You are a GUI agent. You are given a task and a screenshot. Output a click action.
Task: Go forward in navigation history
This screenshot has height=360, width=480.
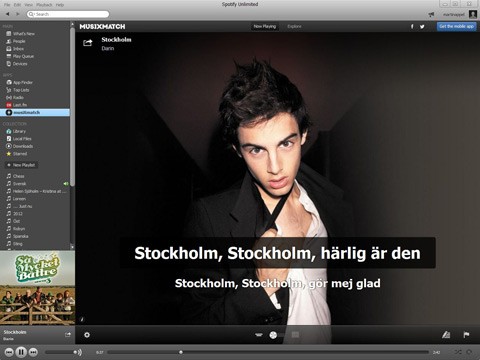pos(18,14)
